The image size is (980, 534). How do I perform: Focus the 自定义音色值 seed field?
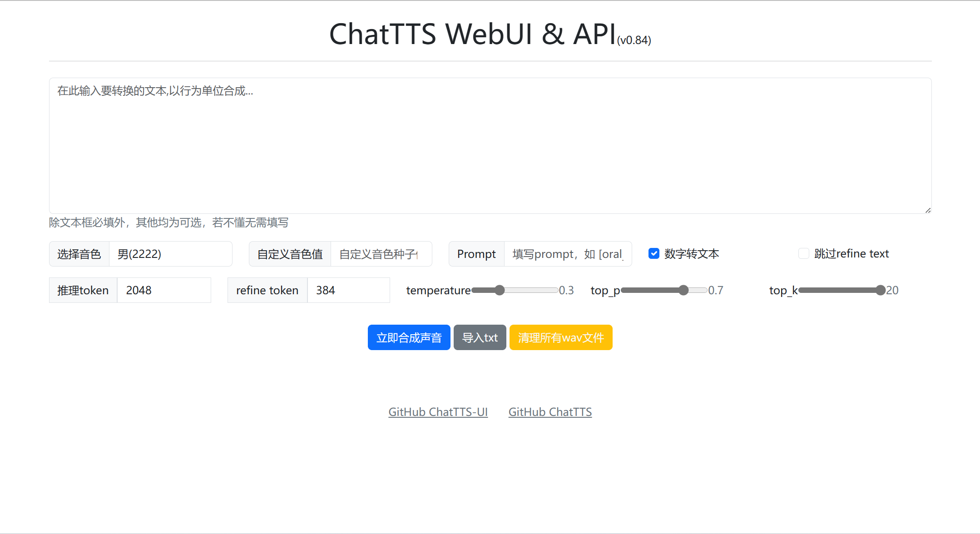coord(381,254)
